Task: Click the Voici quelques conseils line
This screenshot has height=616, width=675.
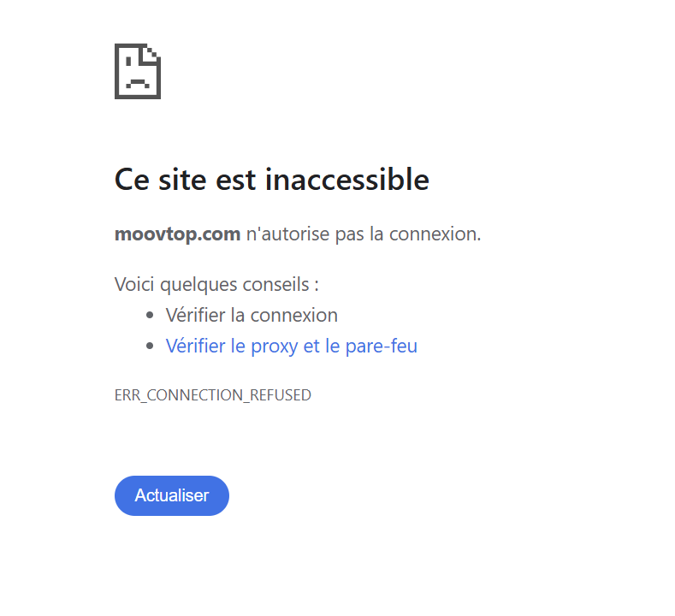Action: (216, 285)
